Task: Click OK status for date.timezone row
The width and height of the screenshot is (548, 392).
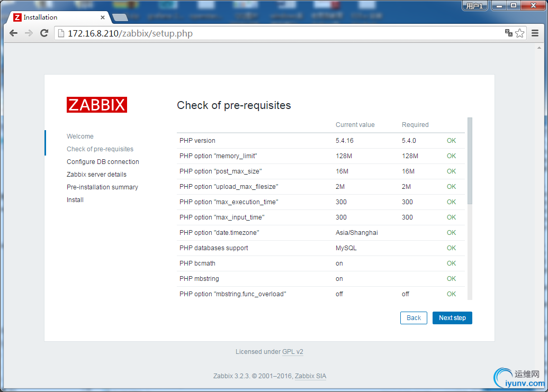Action: tap(451, 233)
